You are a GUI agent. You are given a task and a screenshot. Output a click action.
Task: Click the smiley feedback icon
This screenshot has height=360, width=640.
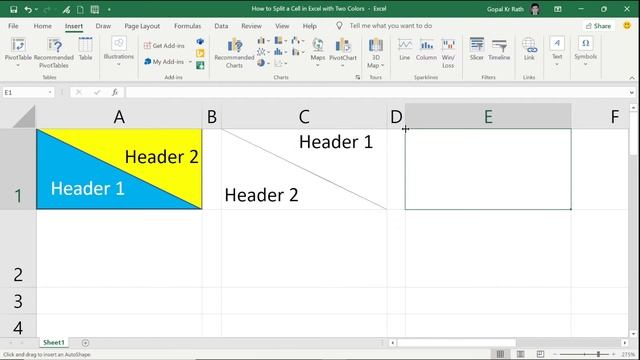(x=627, y=25)
